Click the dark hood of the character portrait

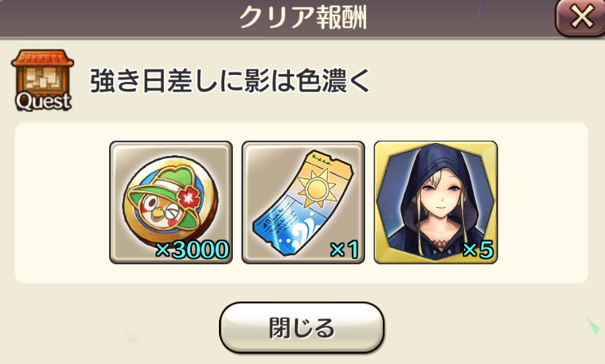point(436,162)
